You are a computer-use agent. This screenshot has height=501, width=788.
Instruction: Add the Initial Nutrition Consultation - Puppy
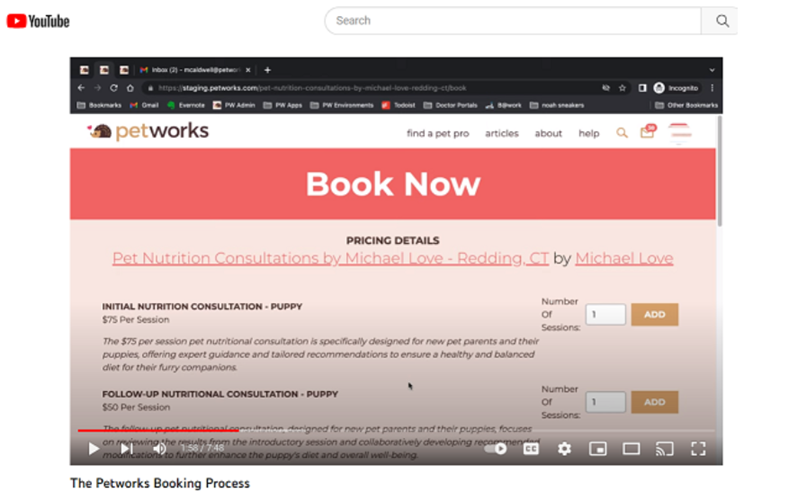(x=655, y=315)
